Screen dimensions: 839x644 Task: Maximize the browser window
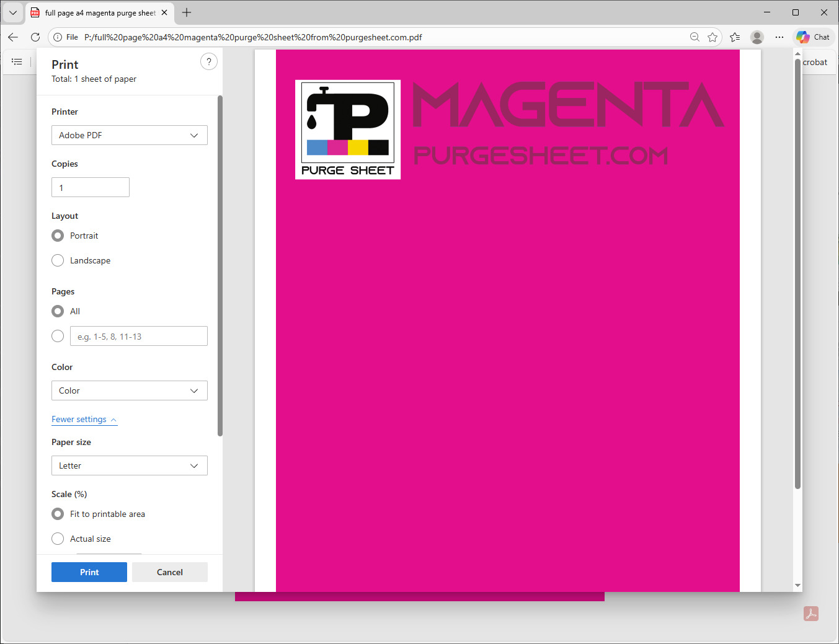point(796,12)
